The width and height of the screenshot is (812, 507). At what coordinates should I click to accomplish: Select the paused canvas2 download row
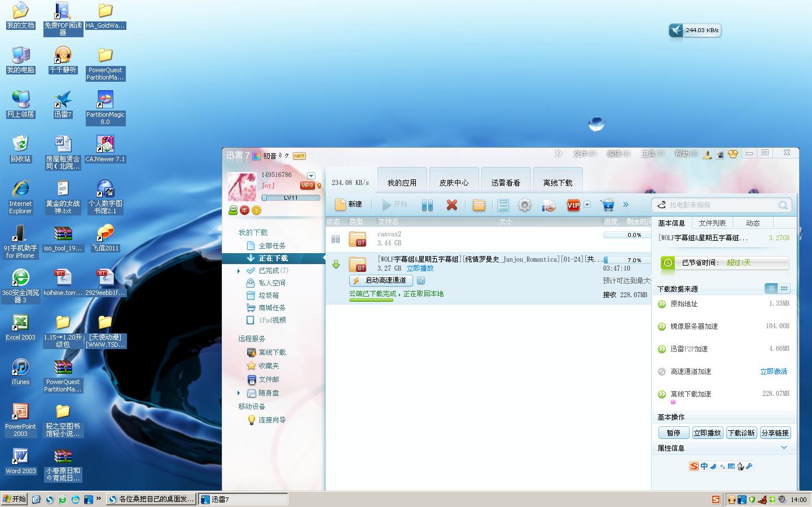coord(488,239)
